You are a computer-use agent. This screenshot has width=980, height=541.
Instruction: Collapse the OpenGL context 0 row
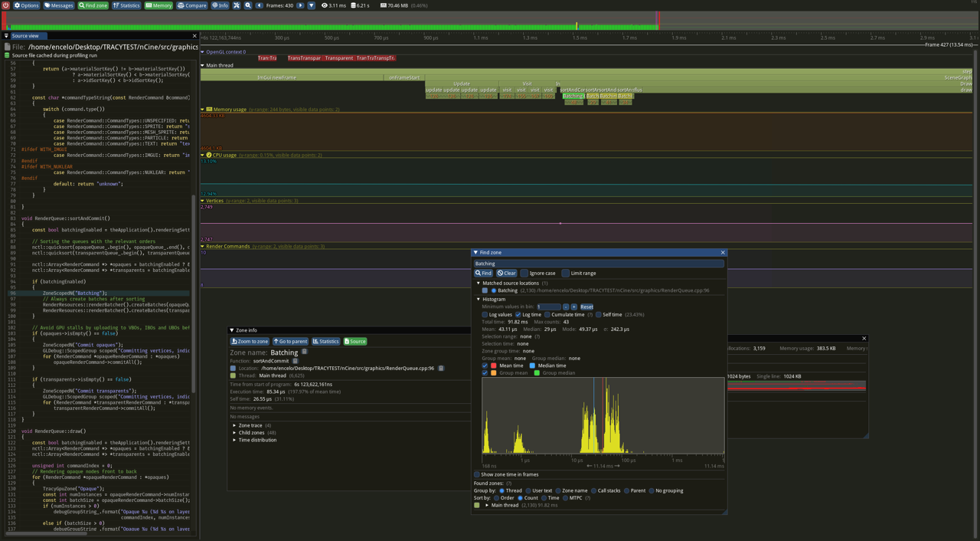[x=203, y=52]
